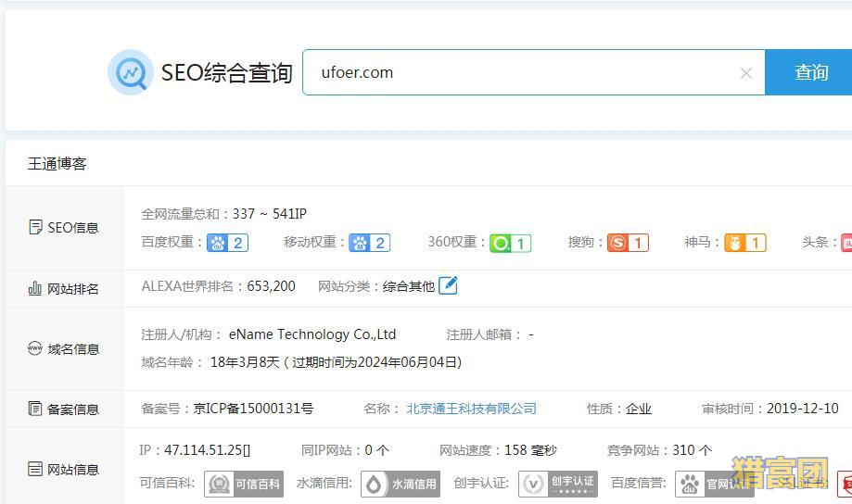This screenshot has height=504, width=852.
Task: Click the 网站排名 bar chart icon
Action: 35,288
